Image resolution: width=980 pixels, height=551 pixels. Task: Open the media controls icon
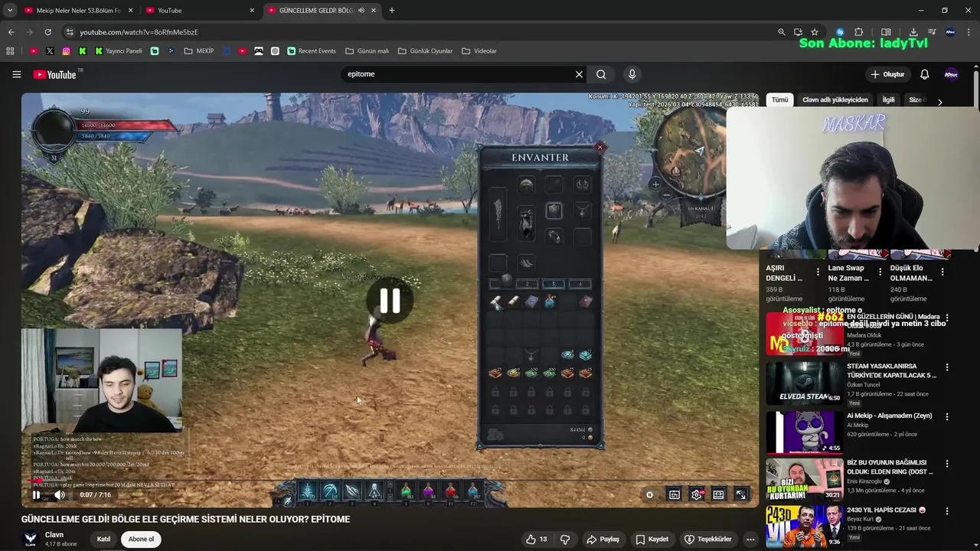[932, 32]
